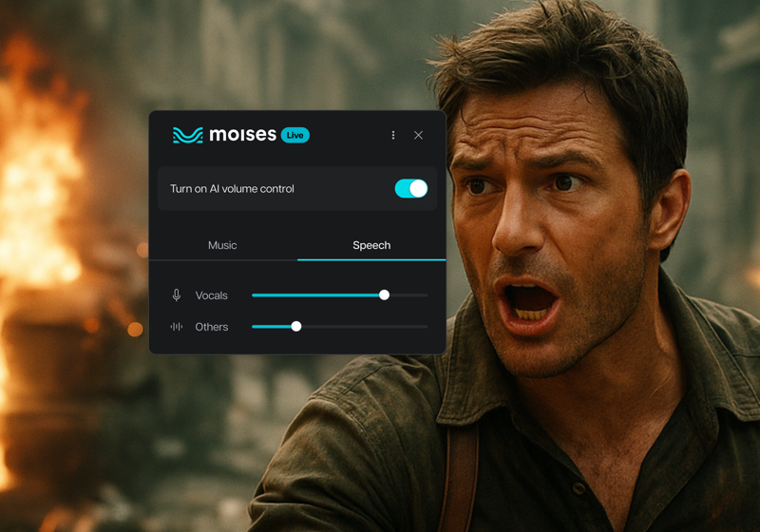Image resolution: width=760 pixels, height=532 pixels.
Task: Click the 'Turn on AI volume control' label
Action: tap(232, 188)
